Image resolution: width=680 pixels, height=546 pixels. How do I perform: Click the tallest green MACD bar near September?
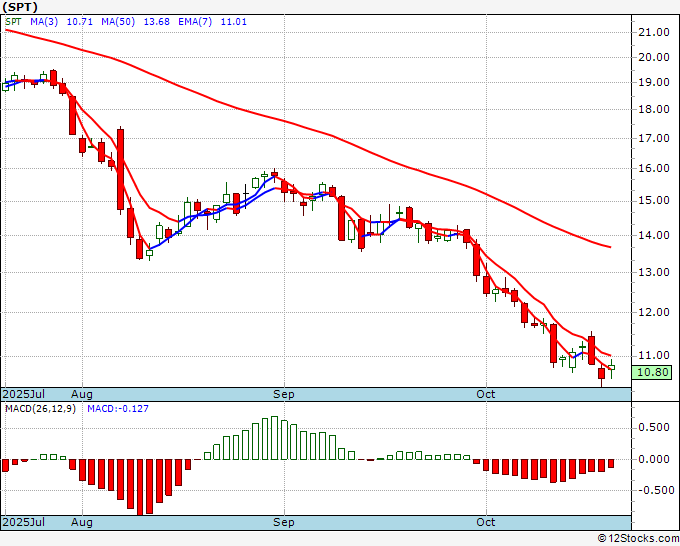[275, 438]
